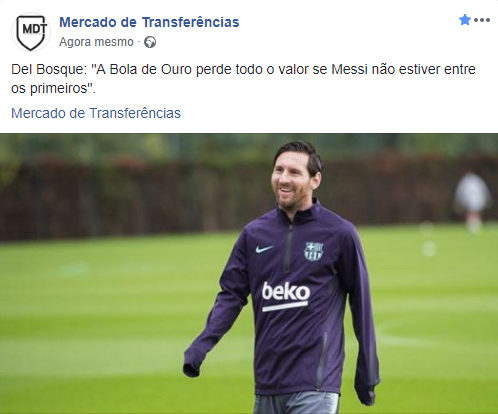Image resolution: width=498 pixels, height=414 pixels.
Task: Click the blurred person in the photo background
Action: 473,202
